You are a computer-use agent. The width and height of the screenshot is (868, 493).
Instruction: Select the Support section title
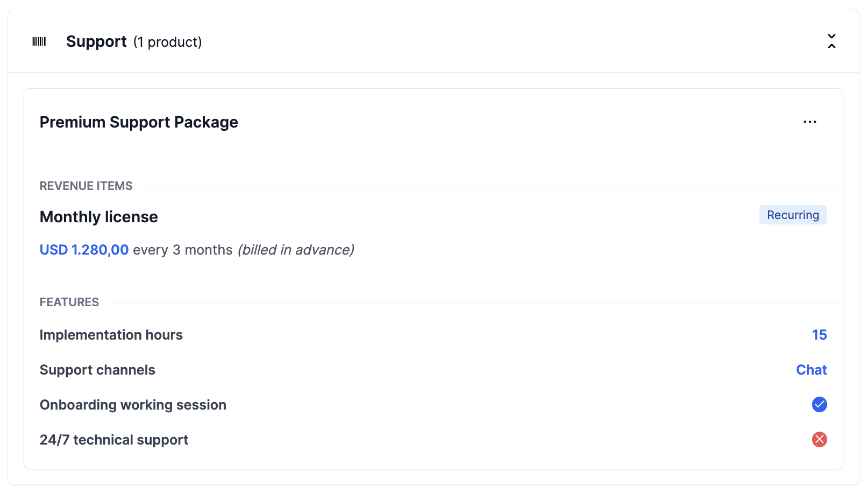[x=96, y=41]
